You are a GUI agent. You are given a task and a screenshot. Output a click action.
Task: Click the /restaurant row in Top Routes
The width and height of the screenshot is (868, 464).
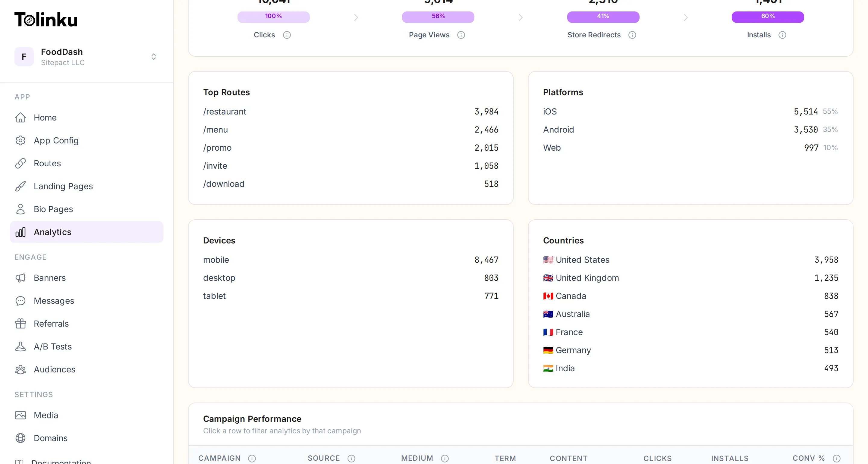point(351,111)
